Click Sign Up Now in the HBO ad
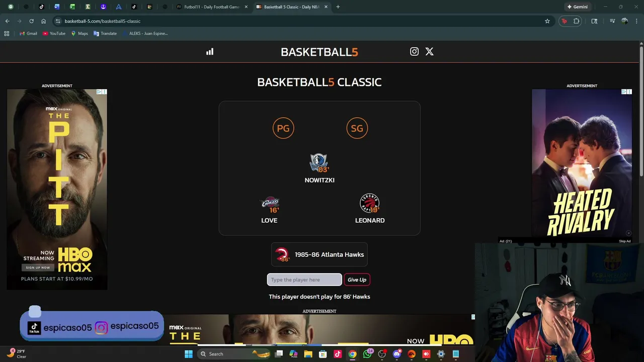The image size is (644, 362). coord(38,267)
